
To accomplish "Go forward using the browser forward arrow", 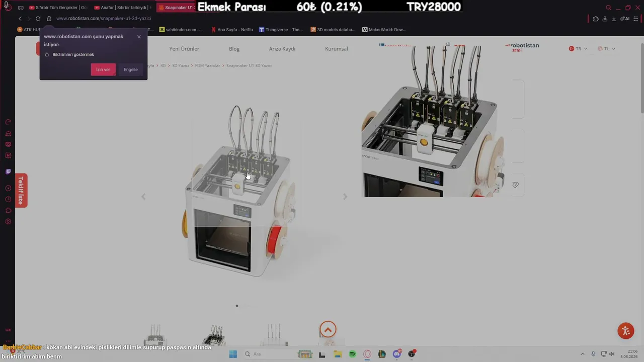I will (29, 19).
